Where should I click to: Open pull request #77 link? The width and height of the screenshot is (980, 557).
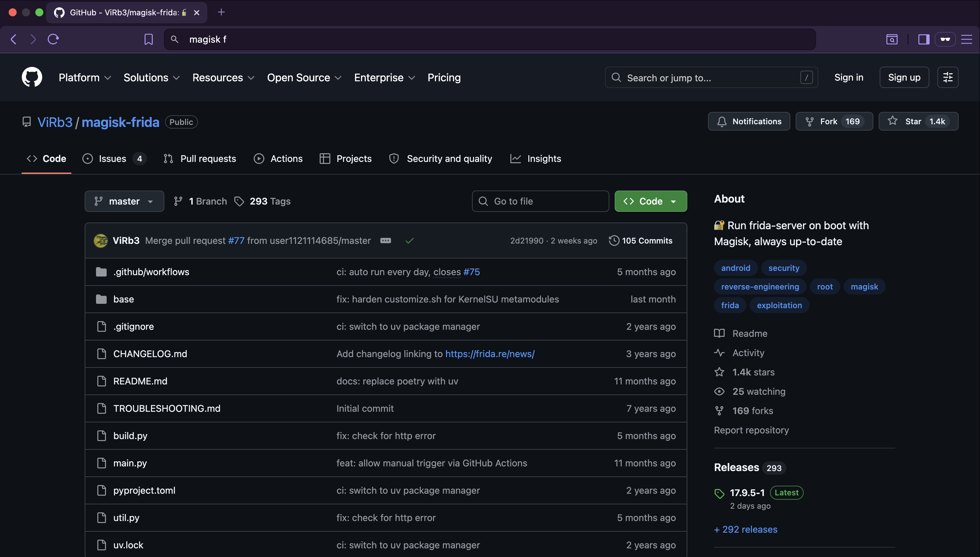(236, 241)
